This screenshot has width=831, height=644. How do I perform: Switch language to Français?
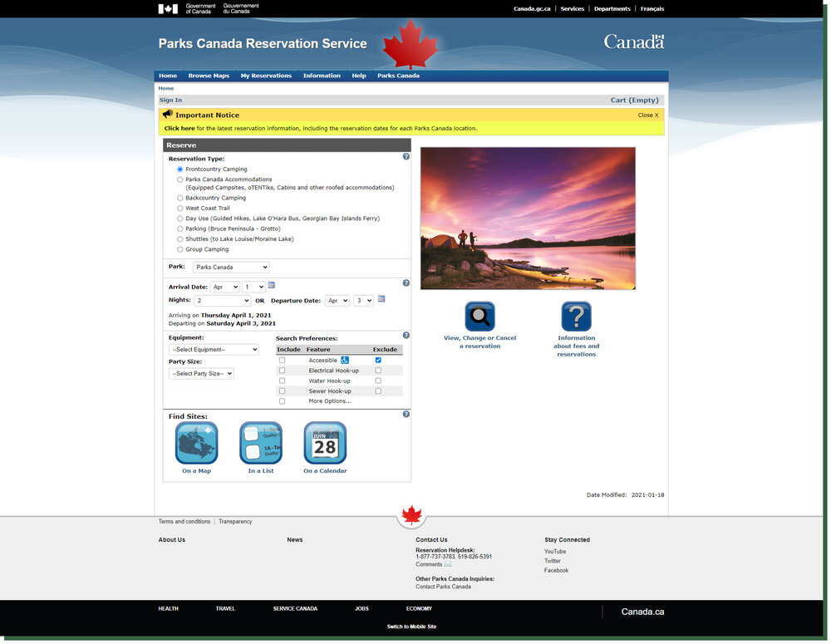point(652,9)
